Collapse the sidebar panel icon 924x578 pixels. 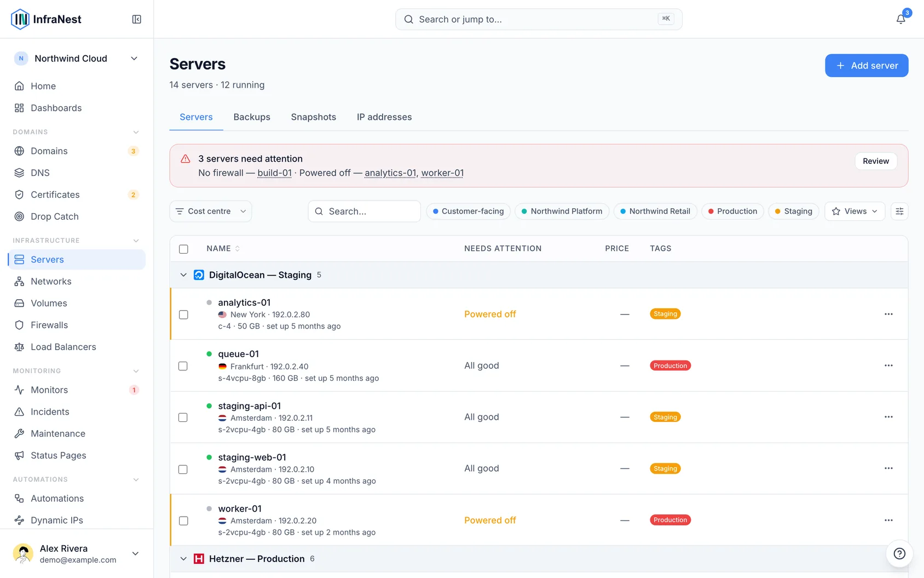[x=137, y=19]
